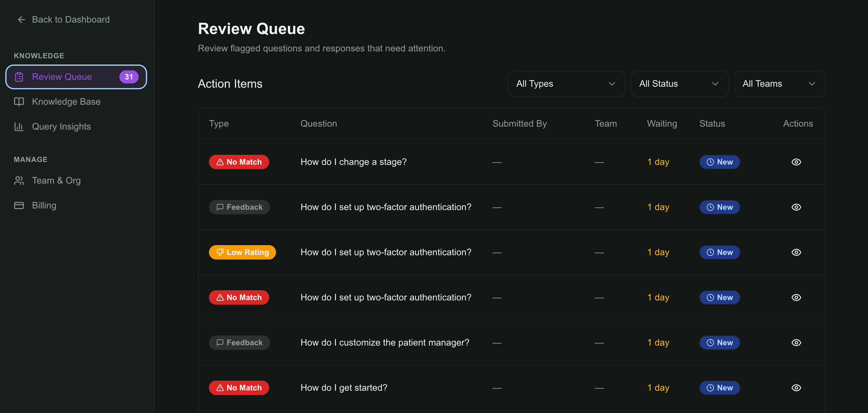868x413 pixels.
Task: Open the Knowledge Base book icon
Action: tap(19, 101)
